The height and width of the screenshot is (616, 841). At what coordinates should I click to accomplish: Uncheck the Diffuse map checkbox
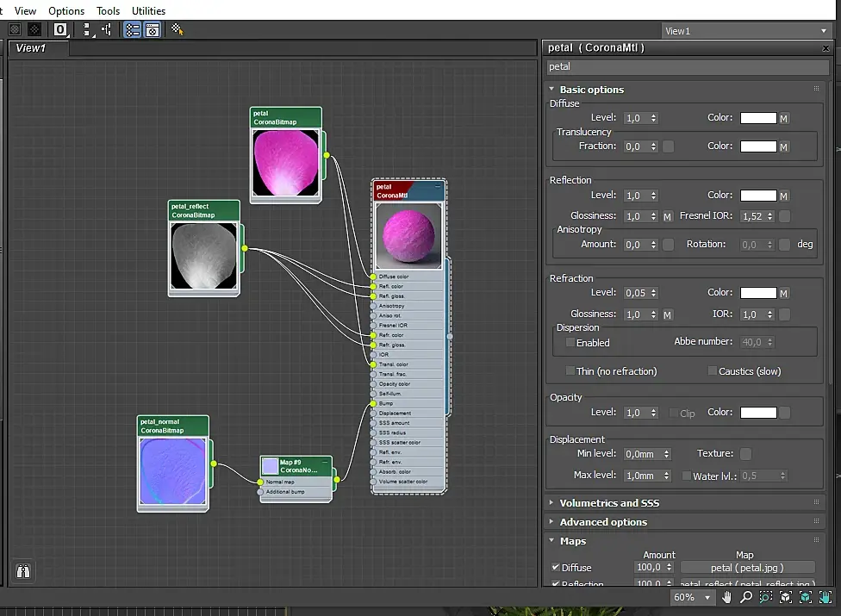[556, 568]
